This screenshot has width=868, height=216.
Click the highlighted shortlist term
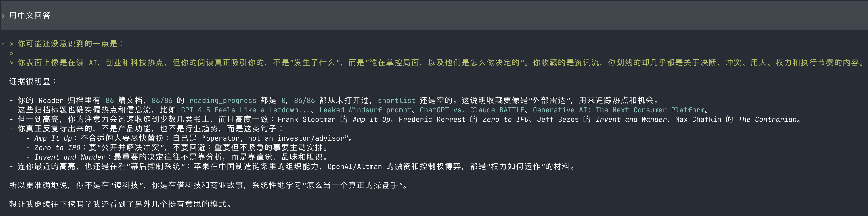click(396, 100)
